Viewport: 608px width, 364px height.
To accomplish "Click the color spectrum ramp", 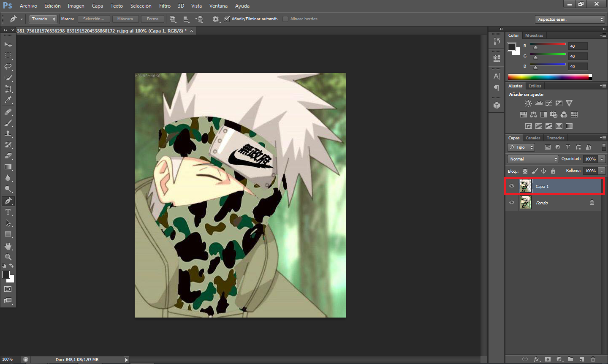I will 550,77.
